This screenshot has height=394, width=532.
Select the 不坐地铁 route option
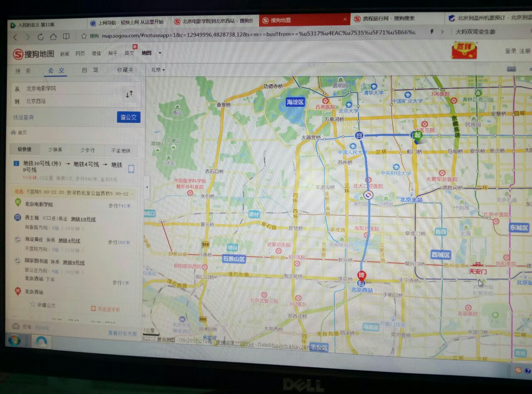click(121, 151)
